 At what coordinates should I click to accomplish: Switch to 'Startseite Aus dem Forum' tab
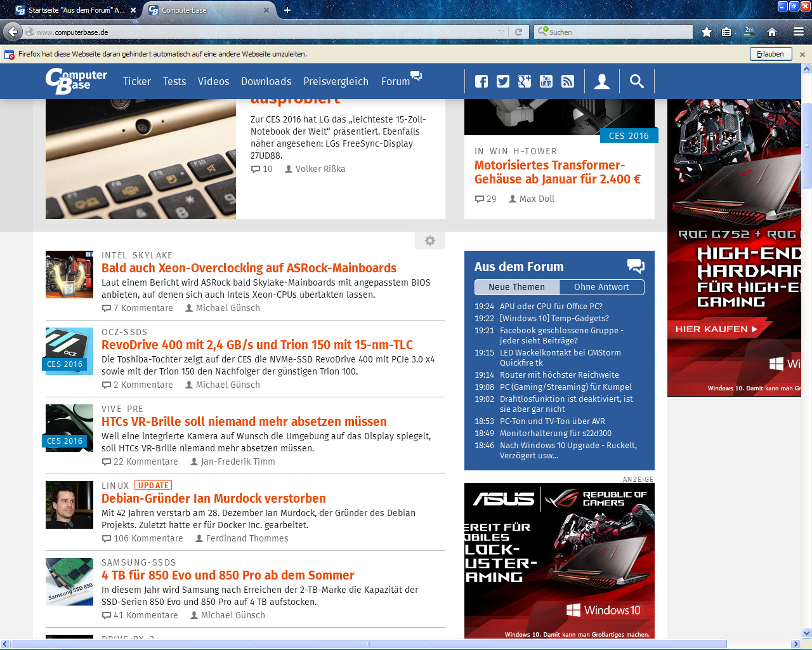coord(76,10)
